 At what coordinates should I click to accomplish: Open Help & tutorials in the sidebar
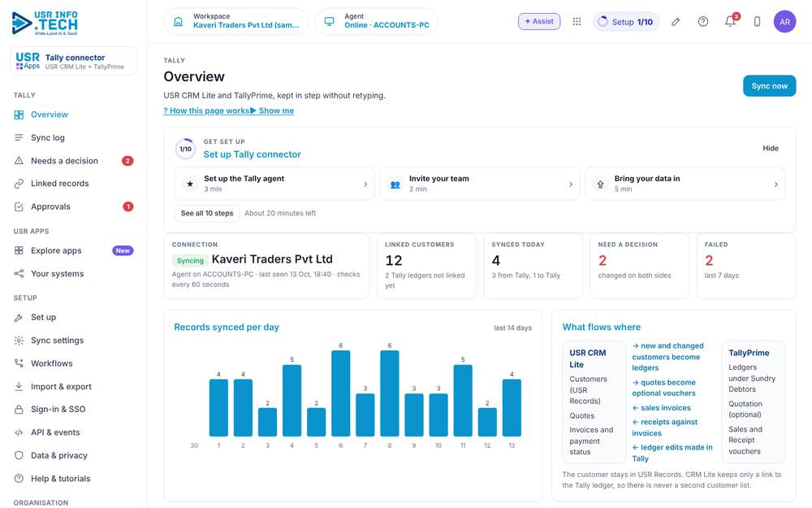point(74,479)
